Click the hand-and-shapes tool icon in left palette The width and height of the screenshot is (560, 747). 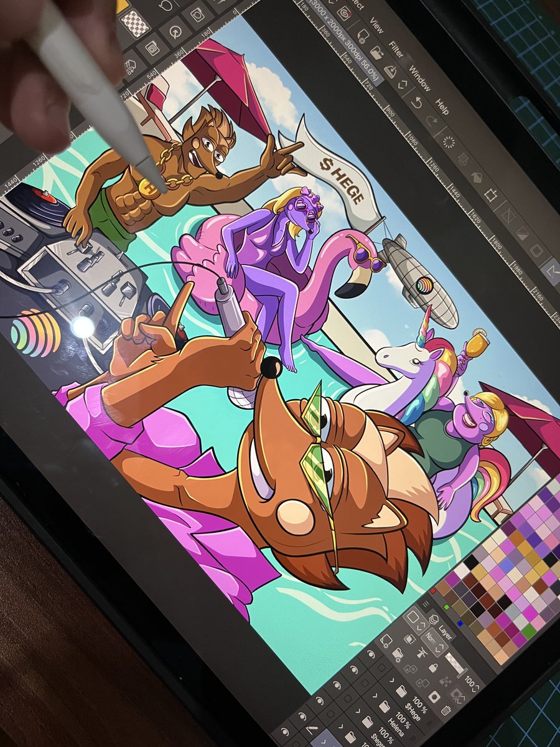[130, 67]
